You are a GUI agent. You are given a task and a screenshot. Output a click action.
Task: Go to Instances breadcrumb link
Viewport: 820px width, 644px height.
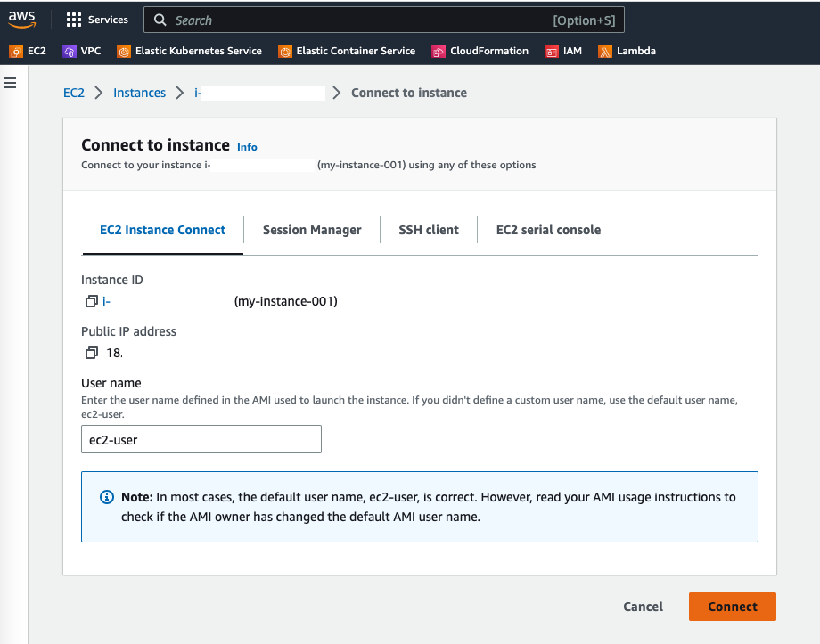click(140, 93)
